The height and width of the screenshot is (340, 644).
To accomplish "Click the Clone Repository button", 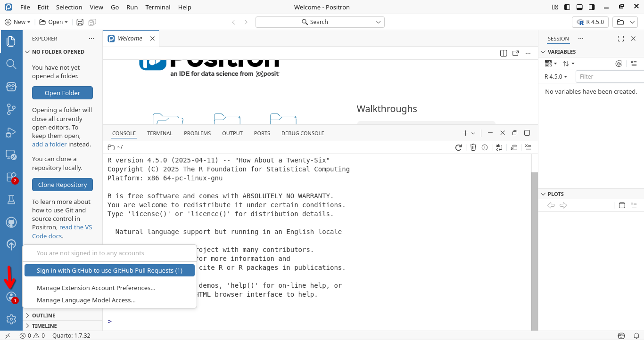I will (62, 185).
